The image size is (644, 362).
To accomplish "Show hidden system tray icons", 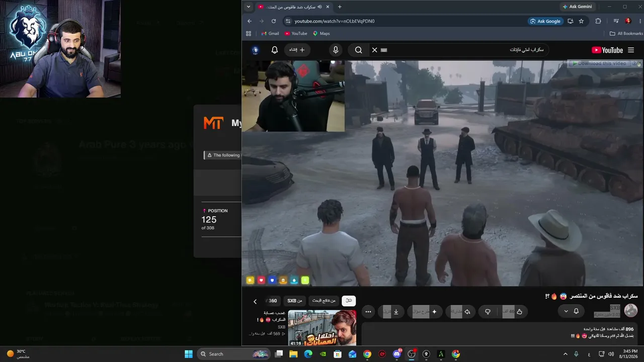I will [x=565, y=354].
